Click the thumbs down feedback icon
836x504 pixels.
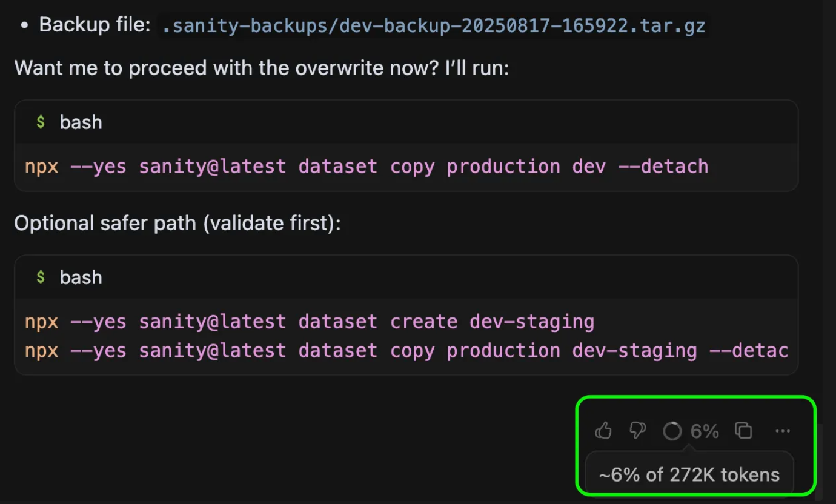[637, 431]
